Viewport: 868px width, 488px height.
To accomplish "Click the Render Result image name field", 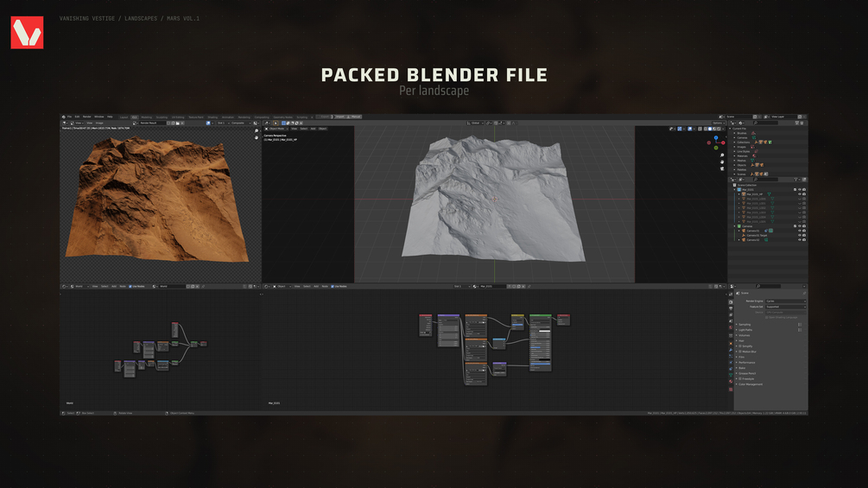I will coord(152,123).
